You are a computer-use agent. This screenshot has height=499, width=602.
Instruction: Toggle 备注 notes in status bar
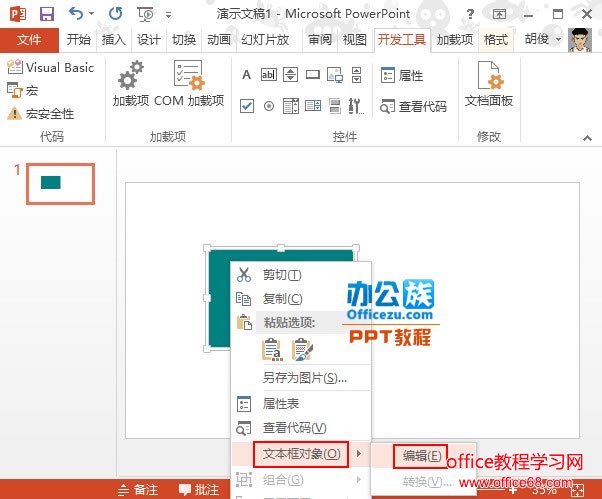138,490
